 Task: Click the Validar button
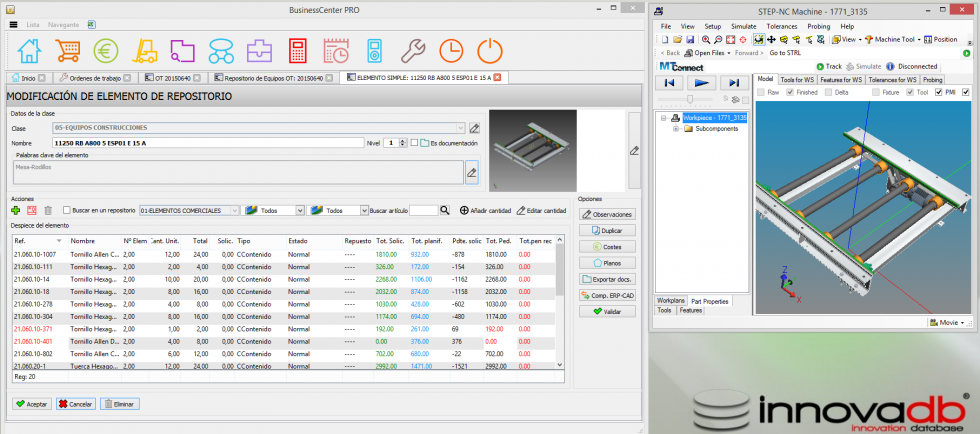click(x=607, y=311)
